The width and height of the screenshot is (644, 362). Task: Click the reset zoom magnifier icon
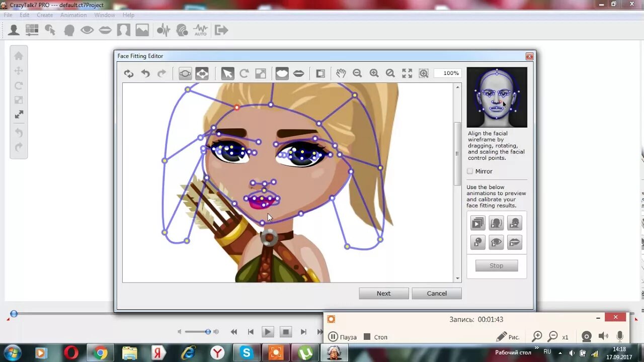click(x=390, y=73)
